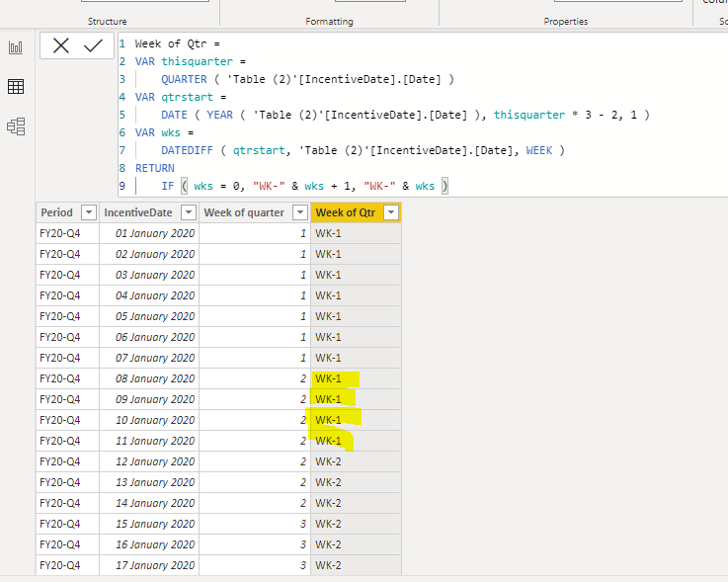728x582 pixels.
Task: Open IncentiveDate column filter dropdown
Action: click(x=188, y=212)
